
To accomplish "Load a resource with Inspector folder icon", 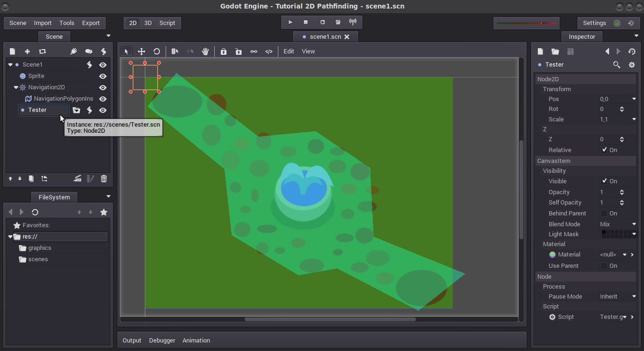I will point(555,51).
